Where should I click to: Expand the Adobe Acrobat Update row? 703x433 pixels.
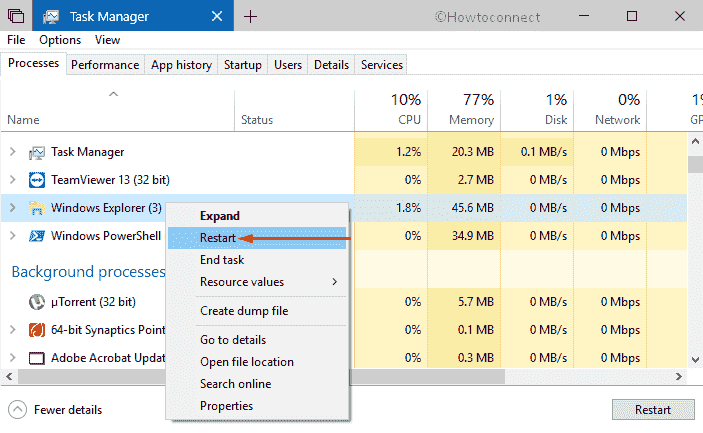coord(13,358)
